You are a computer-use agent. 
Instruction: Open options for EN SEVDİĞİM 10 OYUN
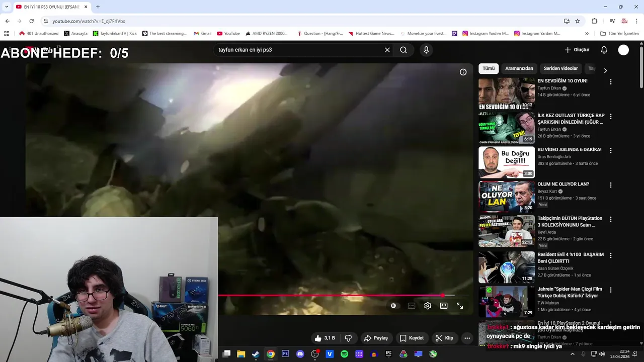611,81
